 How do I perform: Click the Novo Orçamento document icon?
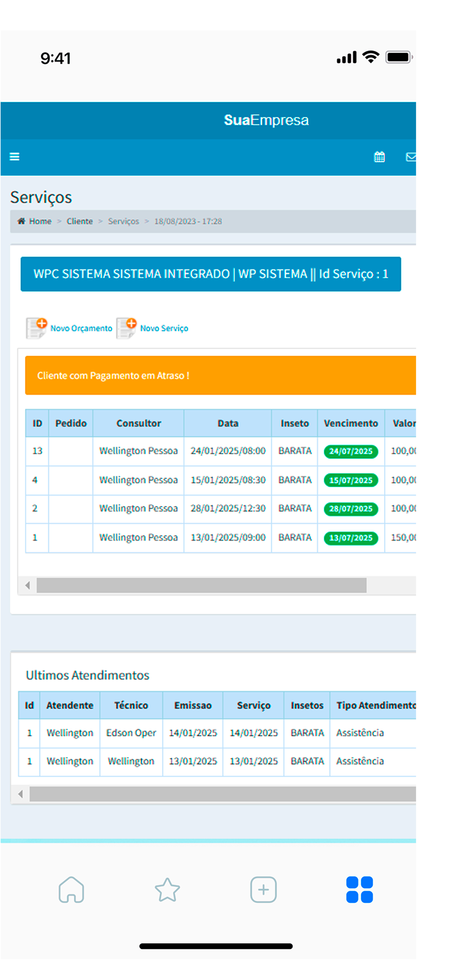click(x=36, y=328)
